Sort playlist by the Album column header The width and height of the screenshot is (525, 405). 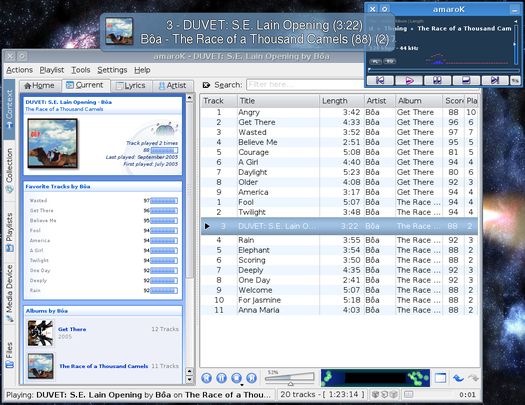pyautogui.click(x=419, y=101)
